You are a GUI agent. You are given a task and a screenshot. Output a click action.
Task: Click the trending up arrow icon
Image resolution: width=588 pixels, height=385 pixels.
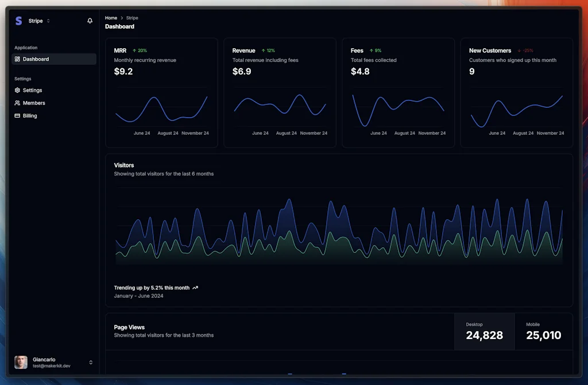pyautogui.click(x=195, y=288)
